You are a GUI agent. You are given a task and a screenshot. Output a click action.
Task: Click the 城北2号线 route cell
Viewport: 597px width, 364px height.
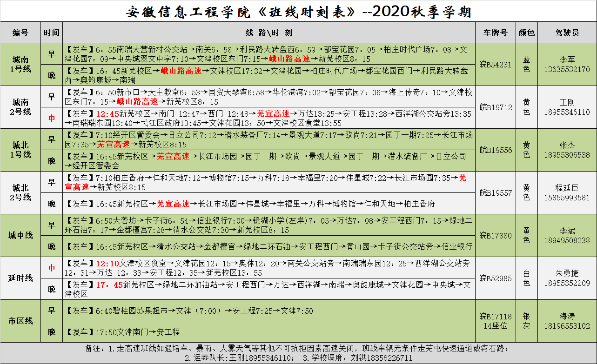click(x=20, y=192)
